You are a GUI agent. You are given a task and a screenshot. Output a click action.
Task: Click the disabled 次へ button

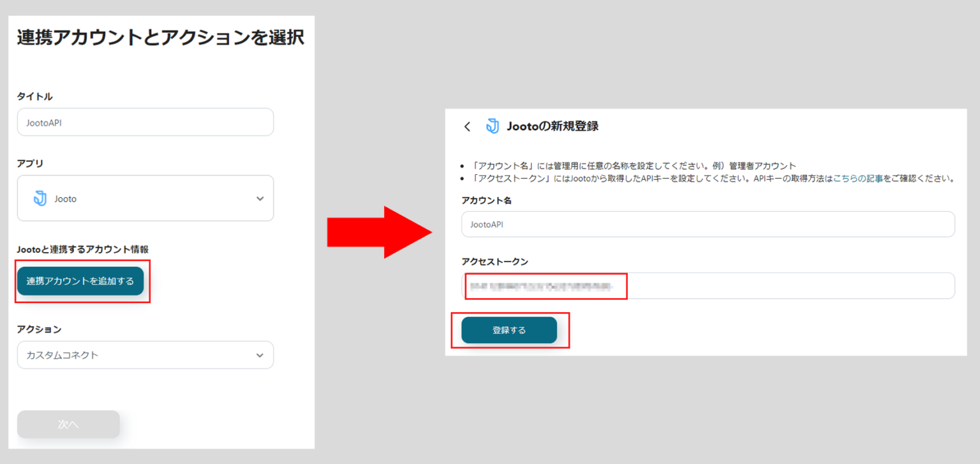(x=68, y=424)
